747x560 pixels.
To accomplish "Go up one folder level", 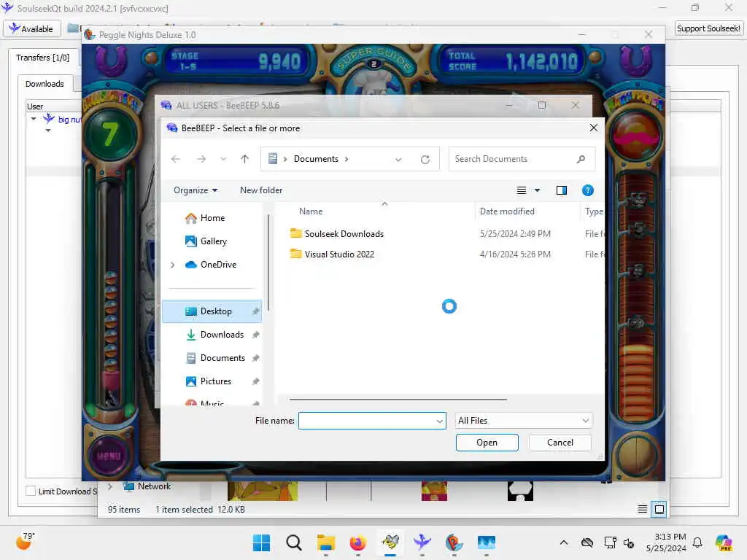I will 244,159.
